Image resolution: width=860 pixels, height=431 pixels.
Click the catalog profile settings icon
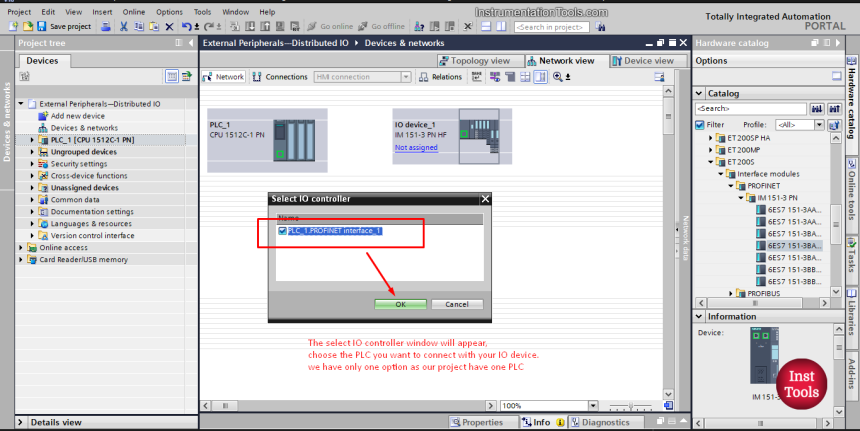click(x=834, y=125)
